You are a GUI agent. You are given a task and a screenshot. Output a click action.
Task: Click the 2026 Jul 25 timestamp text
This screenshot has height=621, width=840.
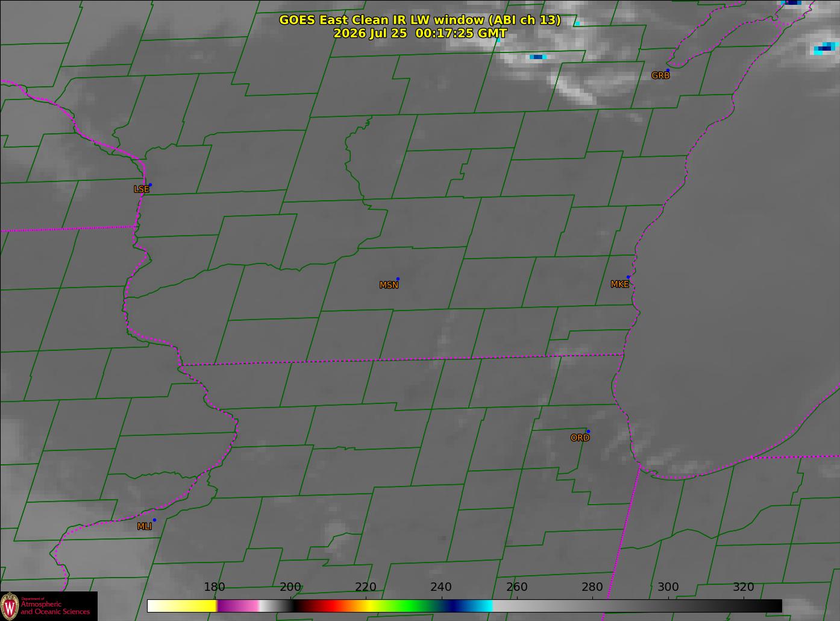pyautogui.click(x=420, y=33)
